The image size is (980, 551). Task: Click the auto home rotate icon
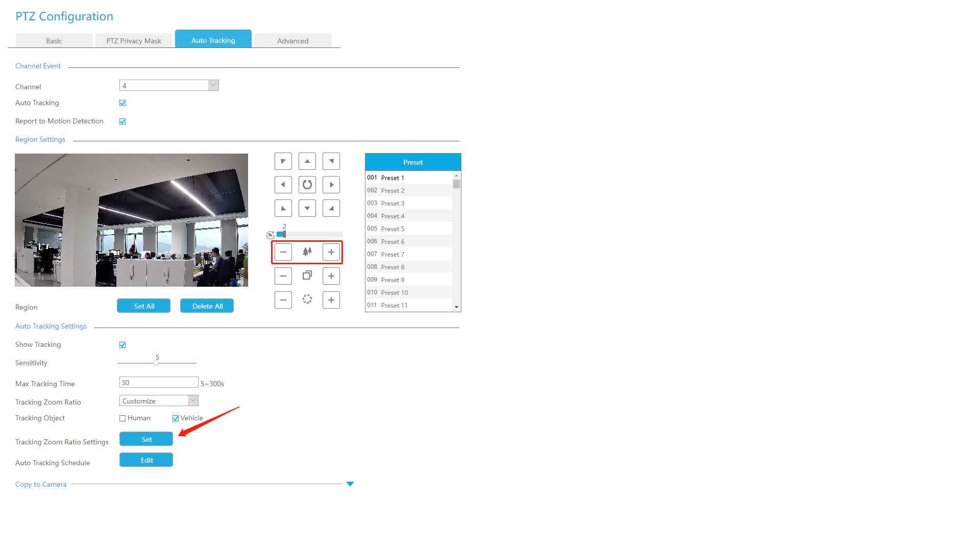point(307,185)
